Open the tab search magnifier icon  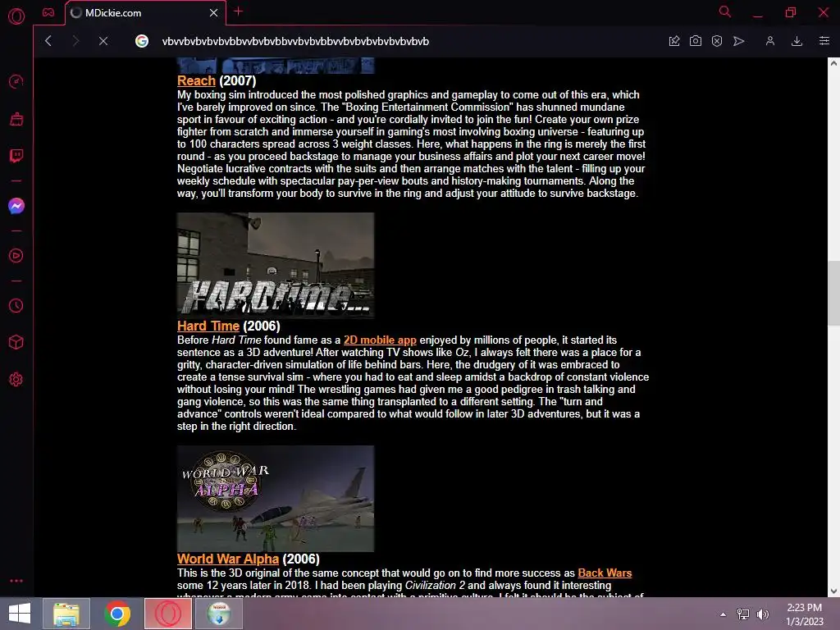tap(725, 11)
